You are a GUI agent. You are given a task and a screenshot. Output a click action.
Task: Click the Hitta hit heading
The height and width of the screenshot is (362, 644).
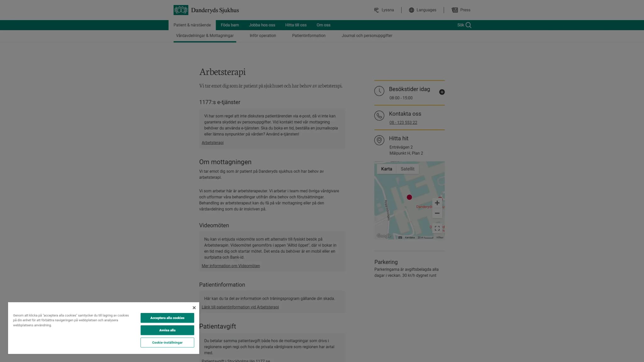[x=398, y=139]
